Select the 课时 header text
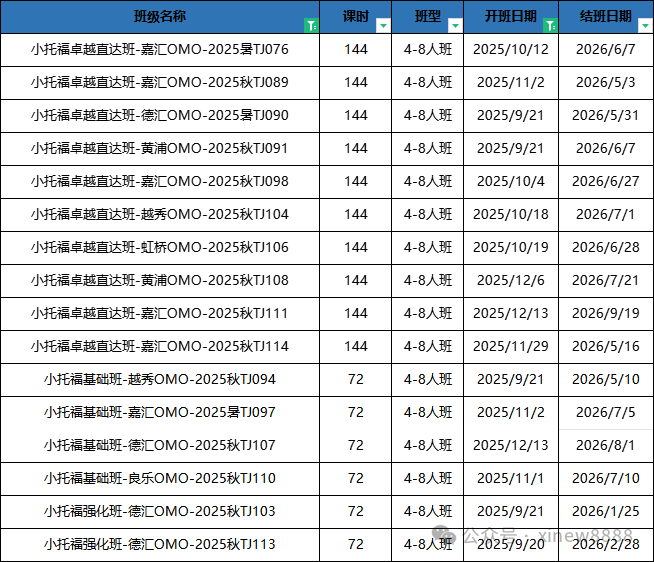The image size is (654, 562). pyautogui.click(x=355, y=17)
